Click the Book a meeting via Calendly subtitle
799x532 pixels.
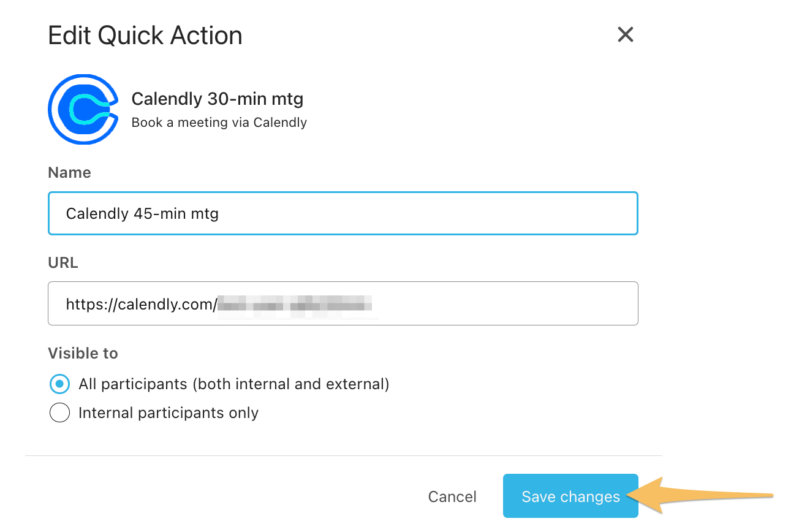coord(219,123)
